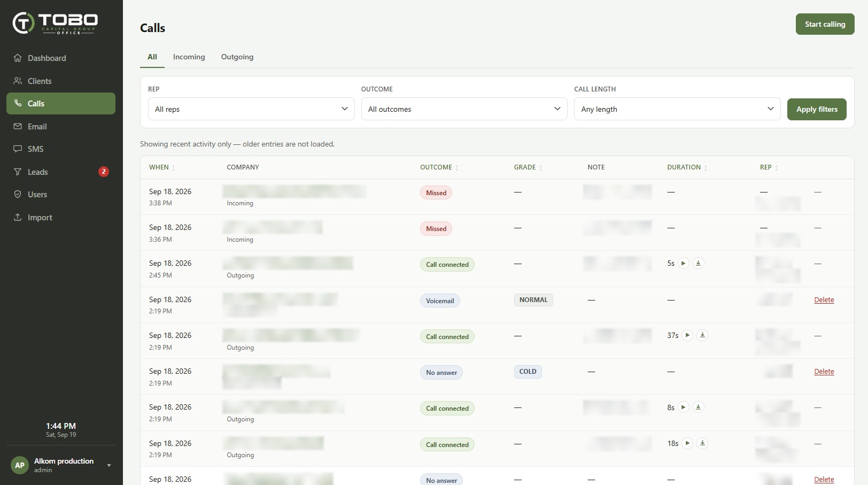The image size is (868, 485).
Task: Click the 18s duration value
Action: click(672, 443)
